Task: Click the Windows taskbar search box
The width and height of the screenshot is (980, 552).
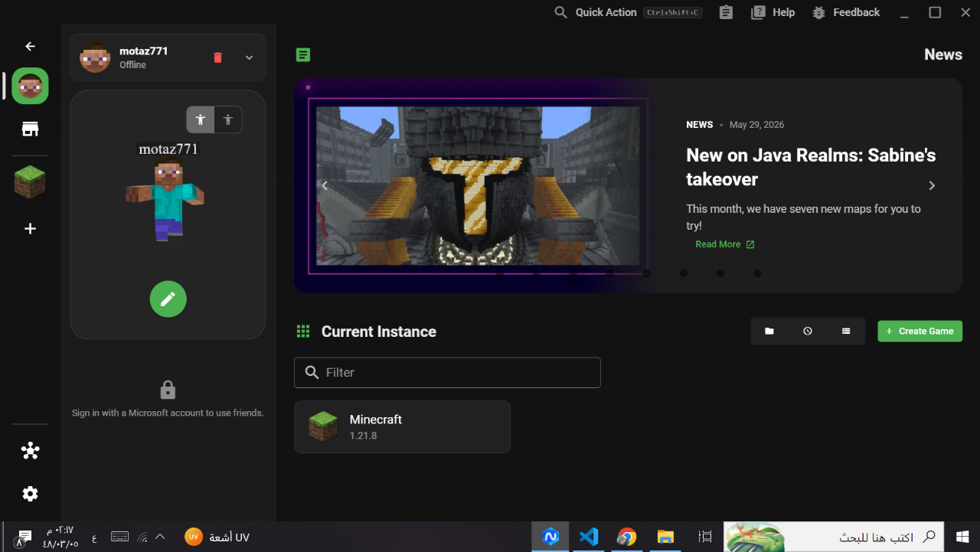Action: tap(833, 537)
